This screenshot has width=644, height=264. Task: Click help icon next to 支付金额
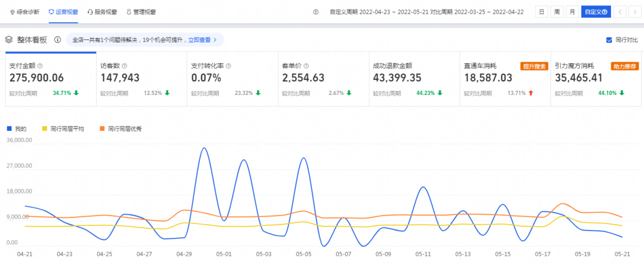[40, 66]
